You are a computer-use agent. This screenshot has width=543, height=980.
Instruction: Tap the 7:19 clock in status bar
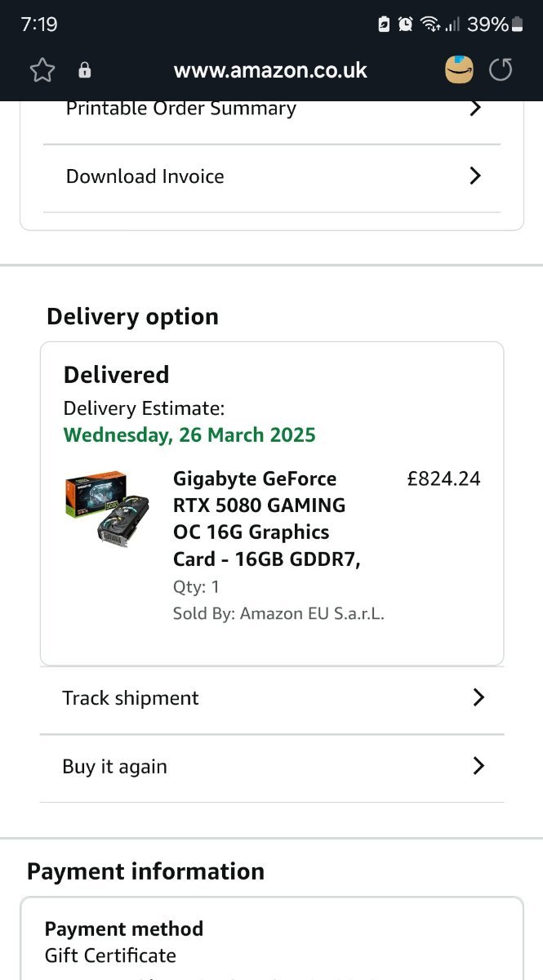pos(39,24)
